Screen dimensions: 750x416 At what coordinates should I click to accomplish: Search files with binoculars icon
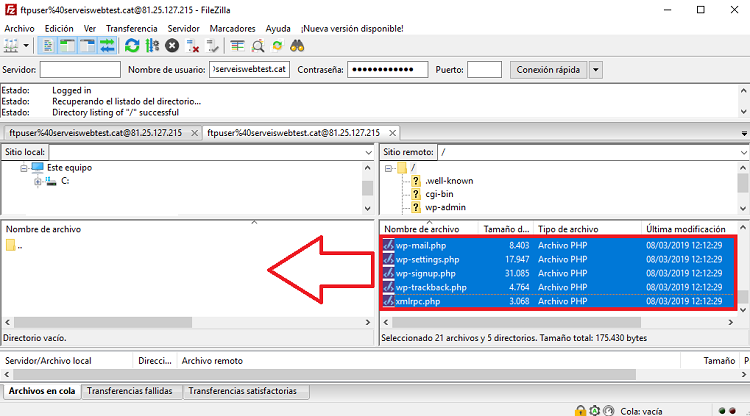[297, 46]
